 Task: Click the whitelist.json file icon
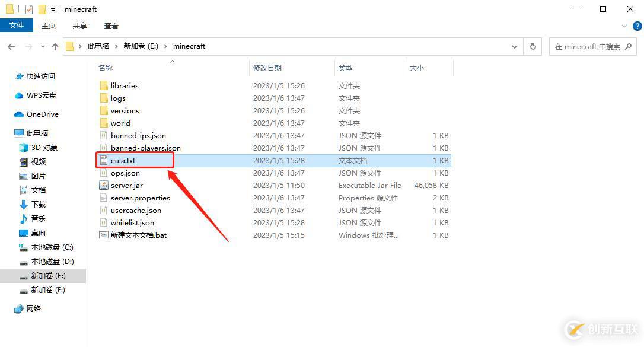pos(104,222)
